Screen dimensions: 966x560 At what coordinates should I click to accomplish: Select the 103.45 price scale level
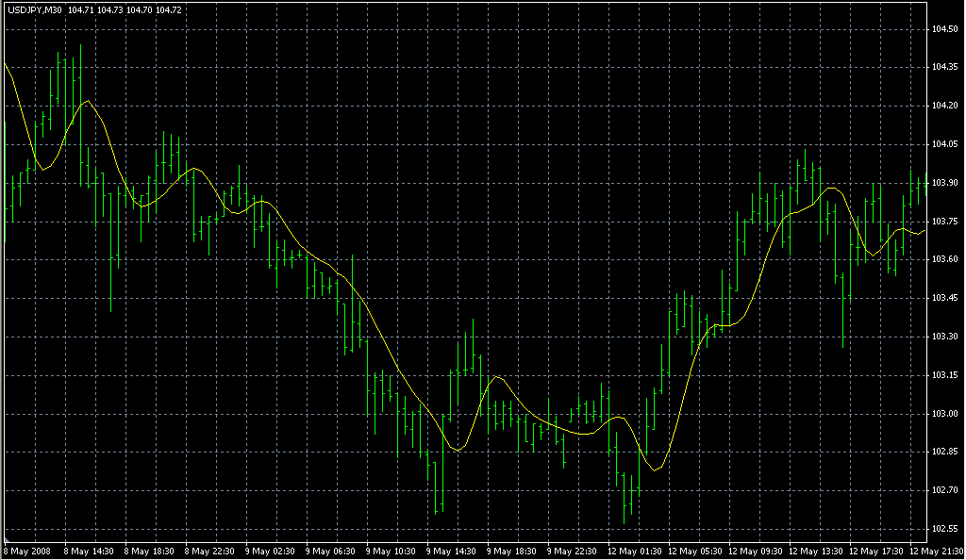coord(946,298)
